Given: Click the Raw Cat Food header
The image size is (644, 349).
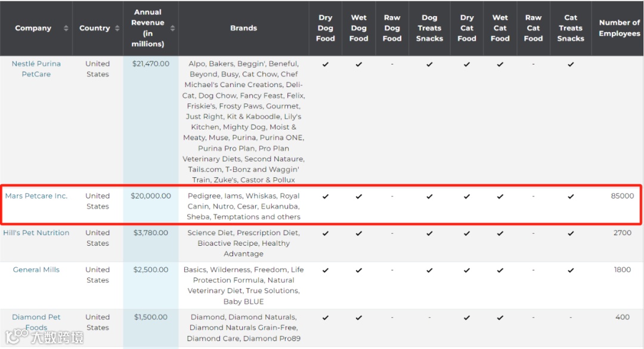Looking at the screenshot, I should (x=533, y=28).
